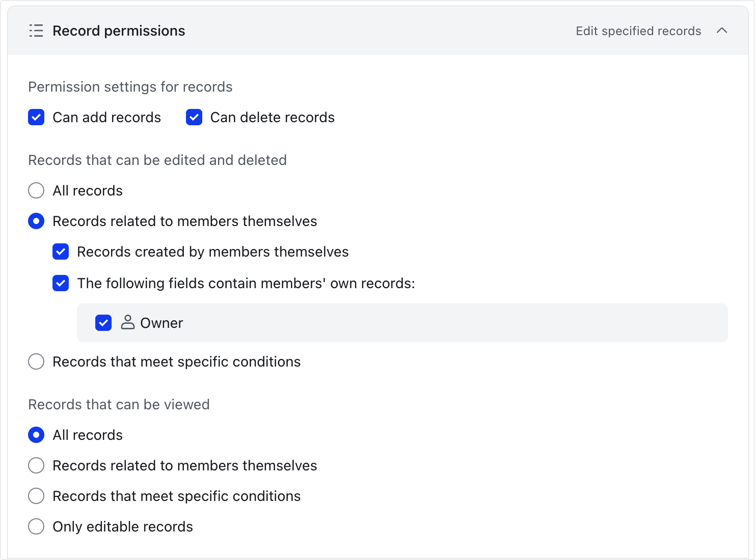
Task: Collapse the Record permissions section
Action: 722,31
